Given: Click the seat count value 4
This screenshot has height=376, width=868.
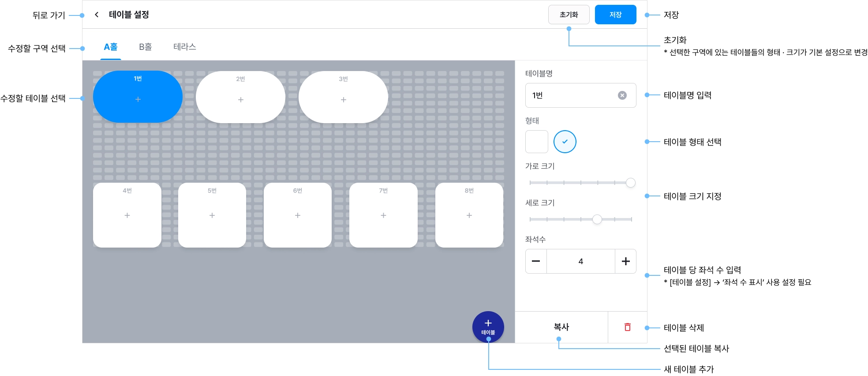Looking at the screenshot, I should (x=581, y=261).
